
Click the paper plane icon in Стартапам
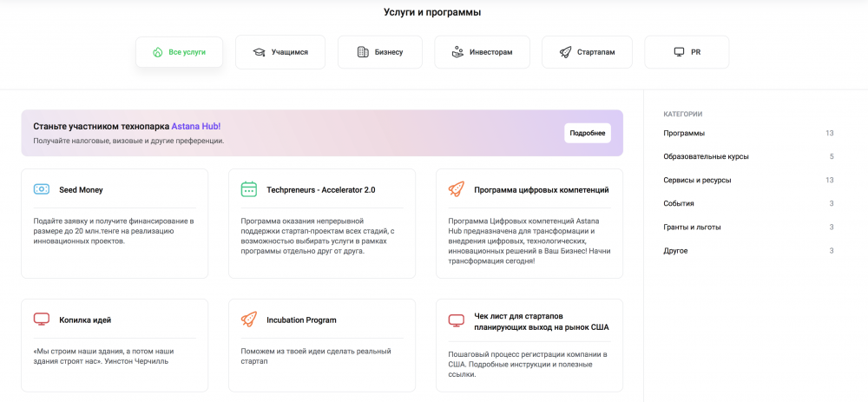pyautogui.click(x=565, y=52)
